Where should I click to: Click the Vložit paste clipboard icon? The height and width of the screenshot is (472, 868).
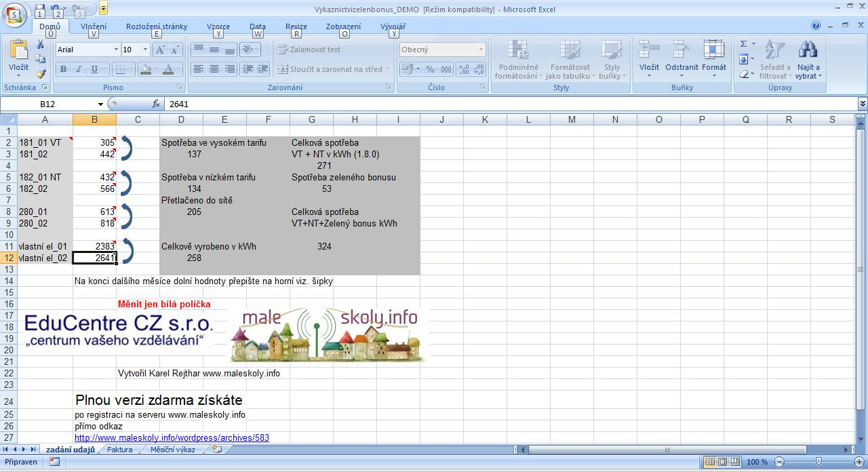point(18,50)
